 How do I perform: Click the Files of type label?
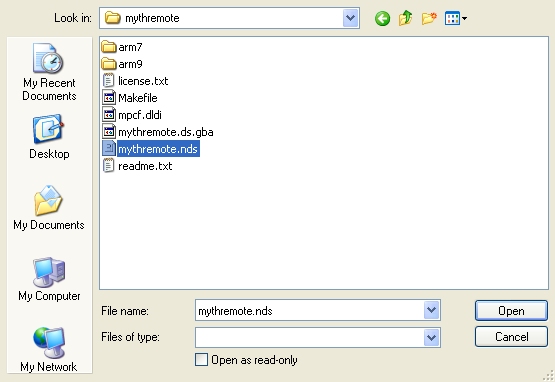point(130,337)
